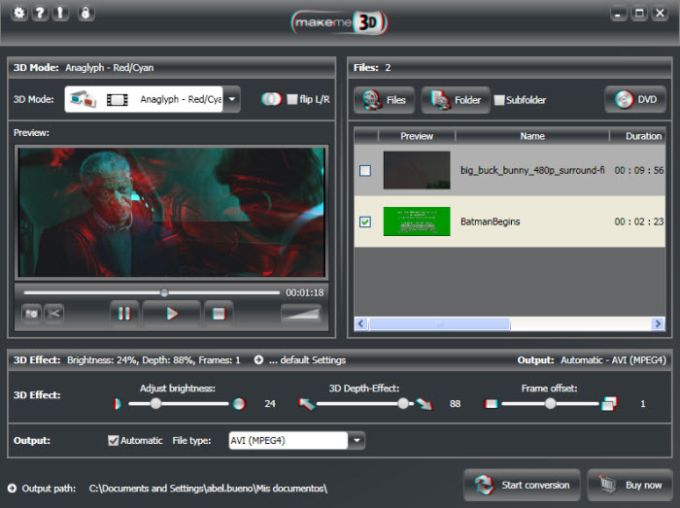Pause the preview playback

pos(124,313)
